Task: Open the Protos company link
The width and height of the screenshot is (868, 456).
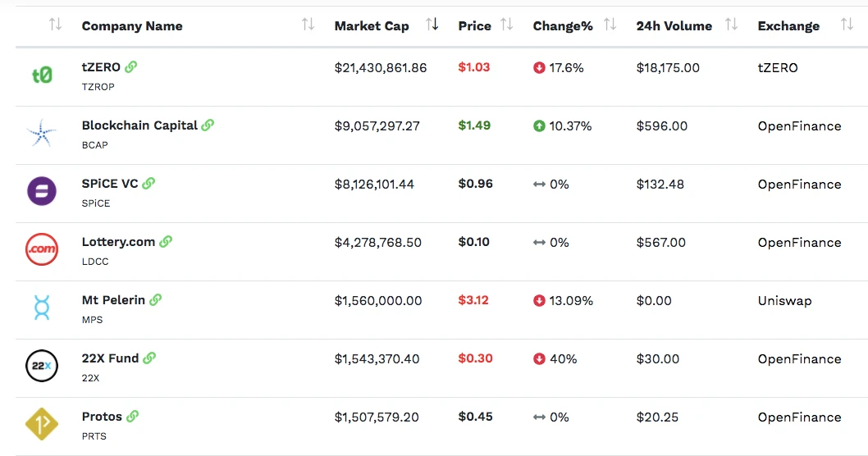Action: pos(102,416)
